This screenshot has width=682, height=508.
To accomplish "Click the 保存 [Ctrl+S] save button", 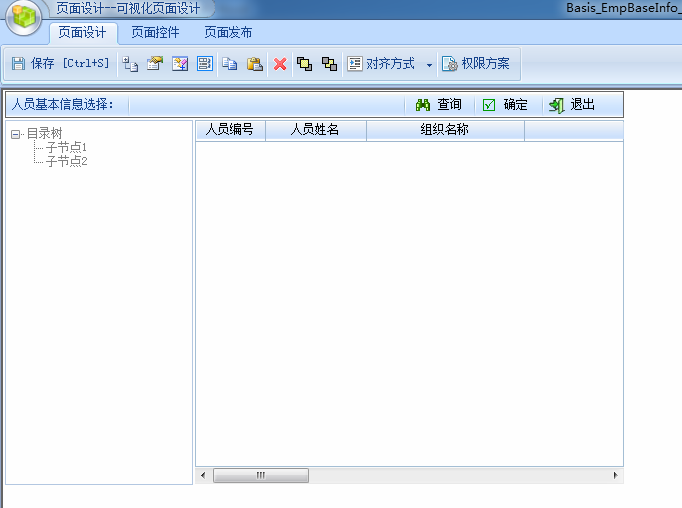I will pos(60,64).
